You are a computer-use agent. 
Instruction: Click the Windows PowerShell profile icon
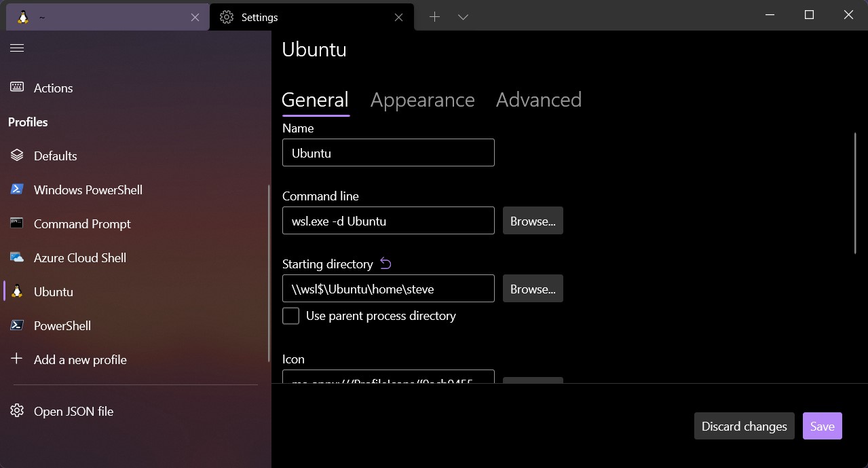(17, 190)
